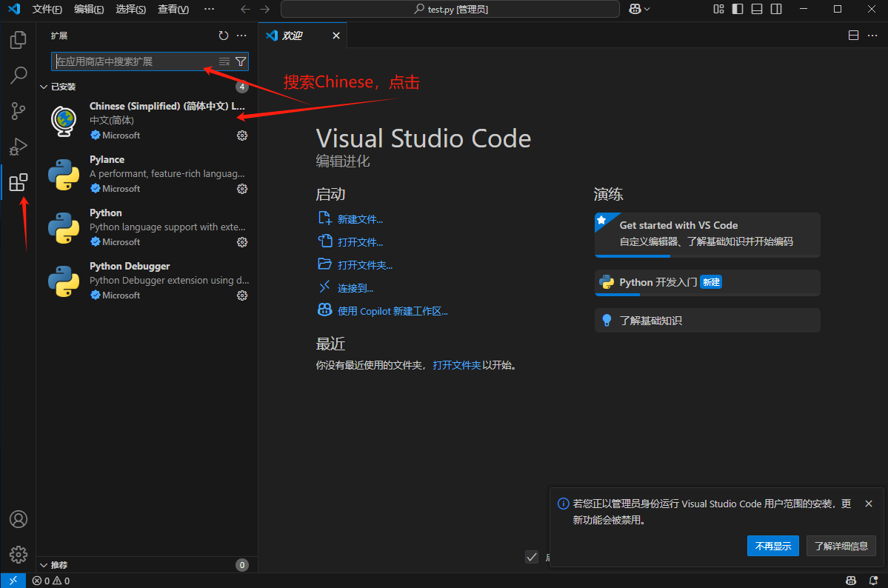This screenshot has width=888, height=588.
Task: Close the 欢迎 tab
Action: click(x=335, y=36)
